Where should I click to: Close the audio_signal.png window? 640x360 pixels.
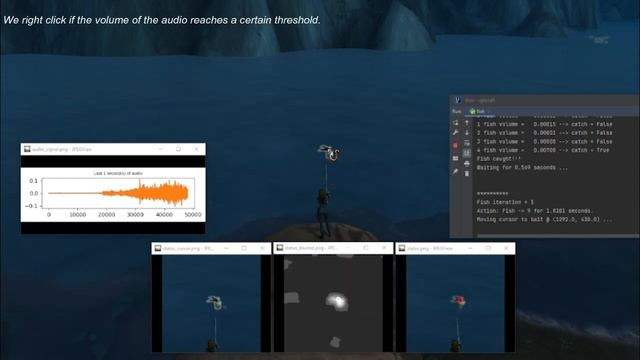[196, 149]
